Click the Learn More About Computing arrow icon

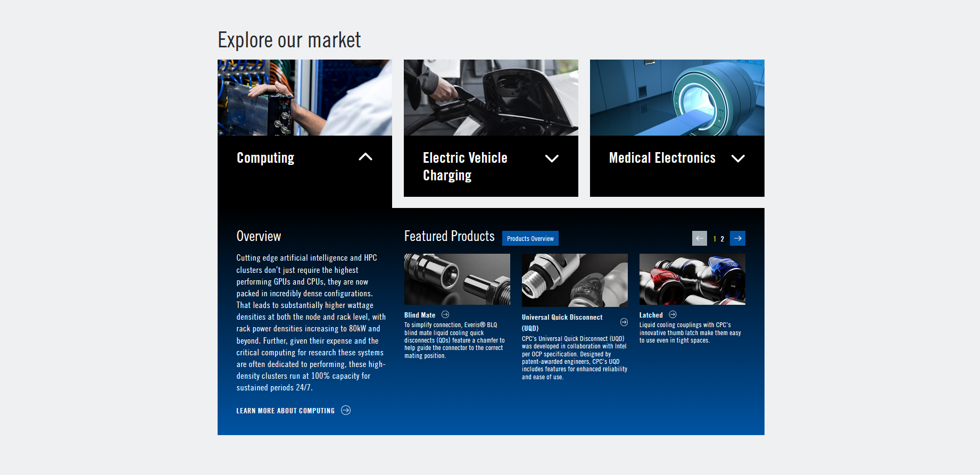pyautogui.click(x=346, y=410)
